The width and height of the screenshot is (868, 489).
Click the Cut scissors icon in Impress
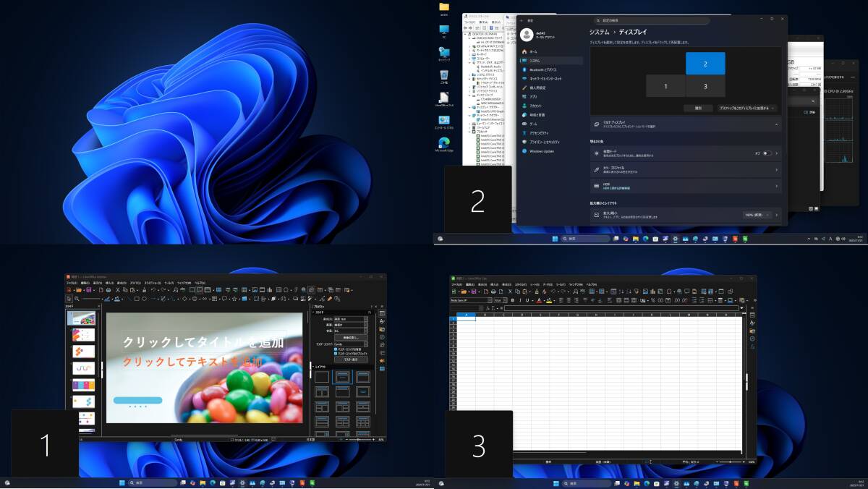coord(117,290)
